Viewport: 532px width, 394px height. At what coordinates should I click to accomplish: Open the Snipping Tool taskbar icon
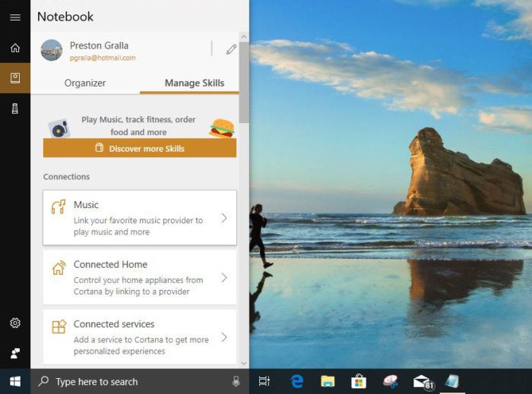click(390, 381)
